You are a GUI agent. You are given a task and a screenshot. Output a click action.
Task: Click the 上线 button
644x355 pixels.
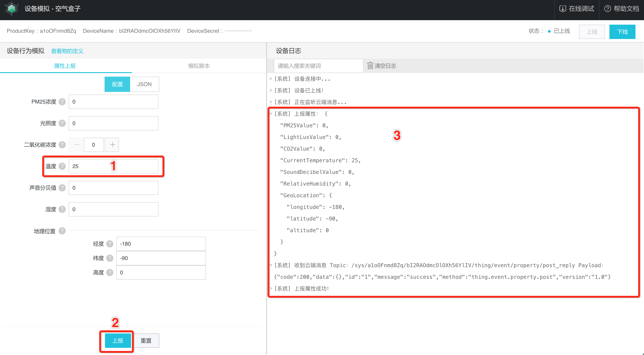pyautogui.click(x=592, y=32)
